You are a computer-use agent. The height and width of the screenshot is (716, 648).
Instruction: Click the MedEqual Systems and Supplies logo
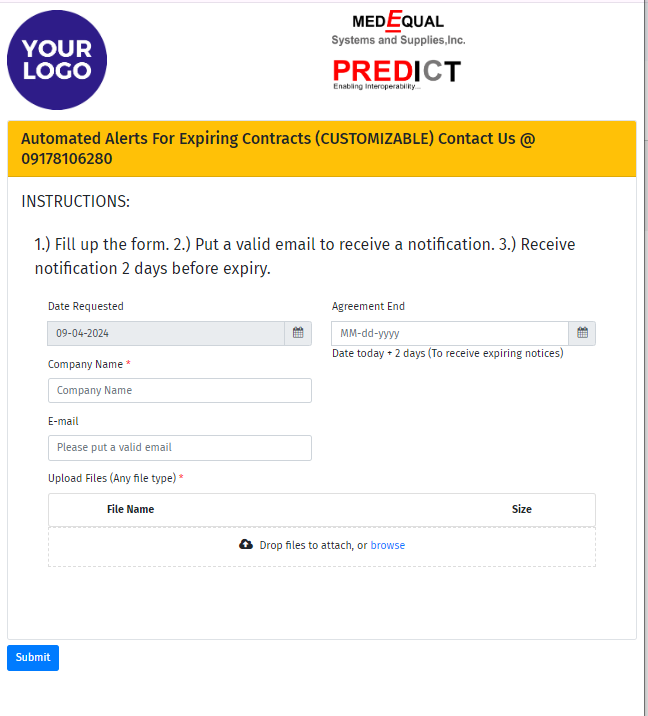pos(398,28)
